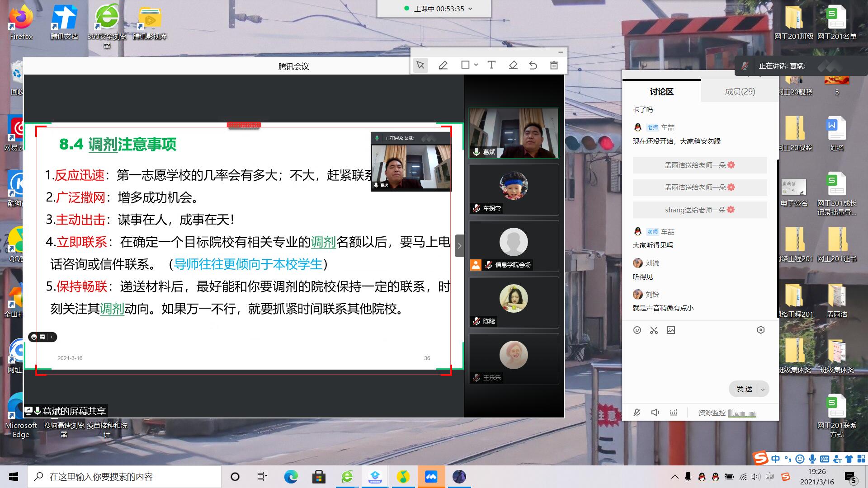Open Windows notification center

pyautogui.click(x=850, y=477)
